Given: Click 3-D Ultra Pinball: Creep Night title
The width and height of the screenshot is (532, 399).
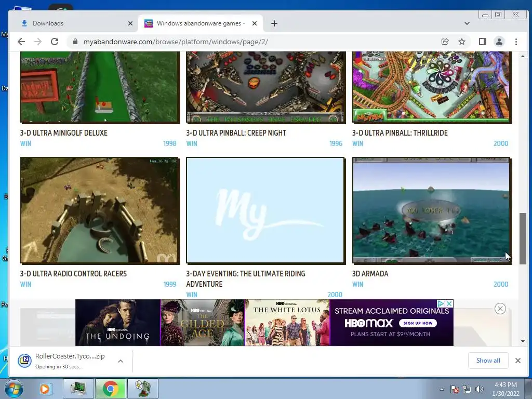Looking at the screenshot, I should [x=236, y=133].
